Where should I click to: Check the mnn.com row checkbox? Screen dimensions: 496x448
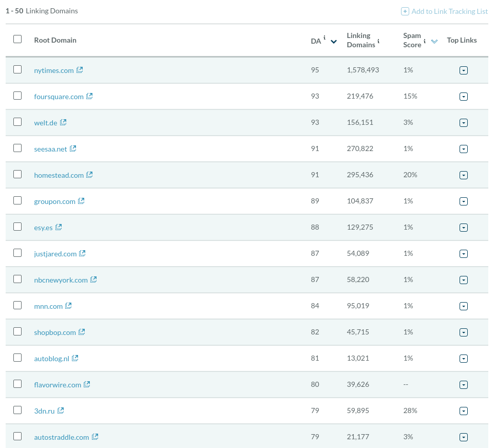[x=17, y=305]
